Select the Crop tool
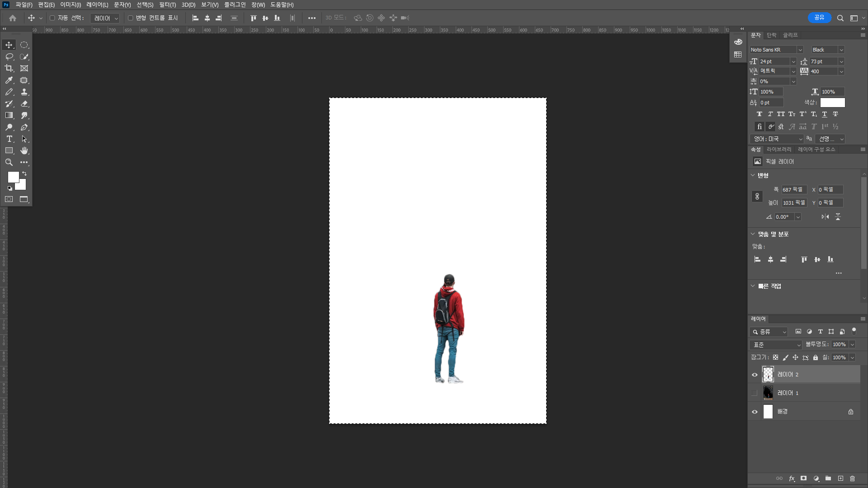 click(9, 68)
